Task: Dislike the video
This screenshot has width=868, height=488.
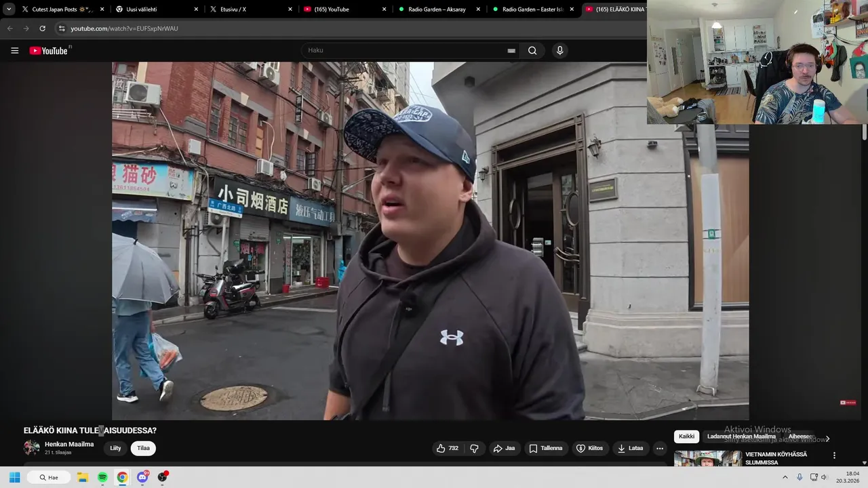Action: (x=474, y=448)
